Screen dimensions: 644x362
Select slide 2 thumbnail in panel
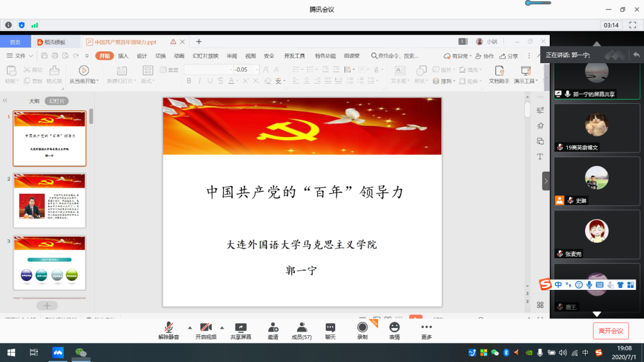[50, 201]
